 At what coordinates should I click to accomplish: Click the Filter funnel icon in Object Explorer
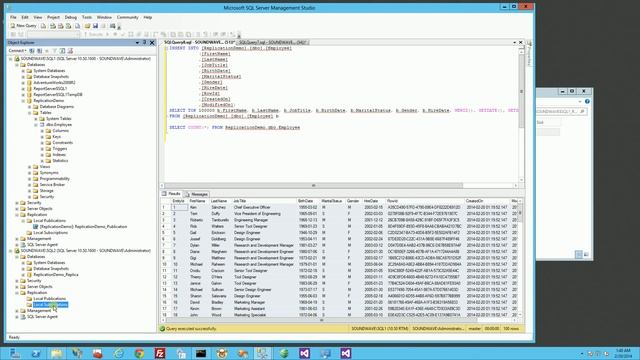point(54,51)
